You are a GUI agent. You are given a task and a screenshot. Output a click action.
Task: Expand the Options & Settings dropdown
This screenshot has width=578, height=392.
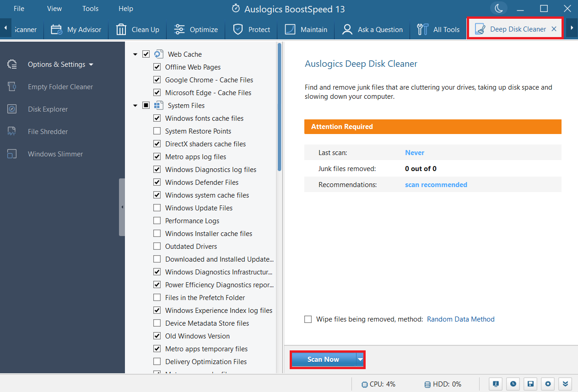pos(91,64)
